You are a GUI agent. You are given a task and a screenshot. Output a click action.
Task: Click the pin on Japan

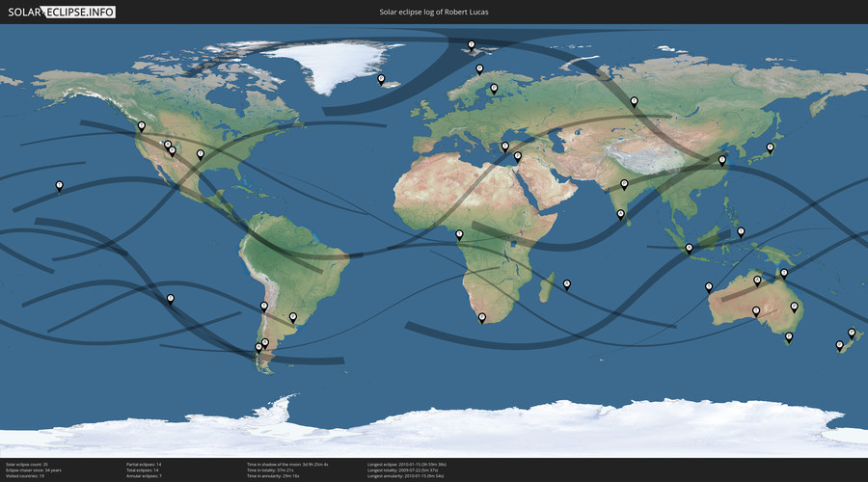770,147
